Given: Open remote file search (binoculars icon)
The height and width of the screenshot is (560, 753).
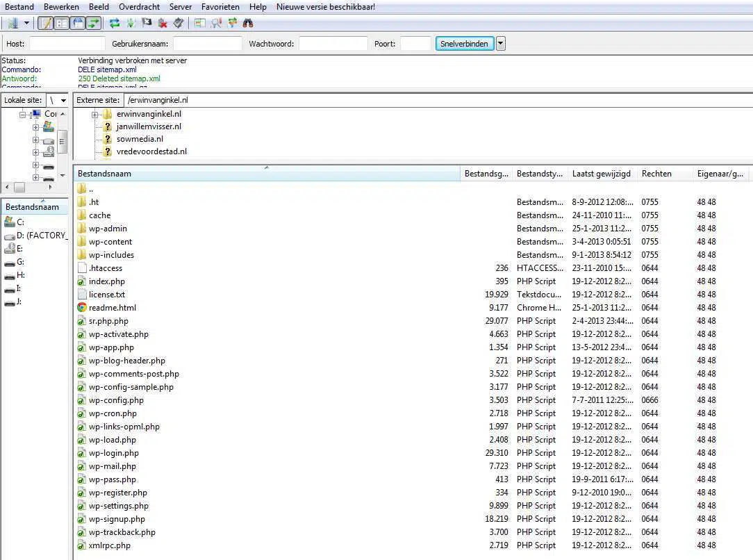Looking at the screenshot, I should [248, 23].
